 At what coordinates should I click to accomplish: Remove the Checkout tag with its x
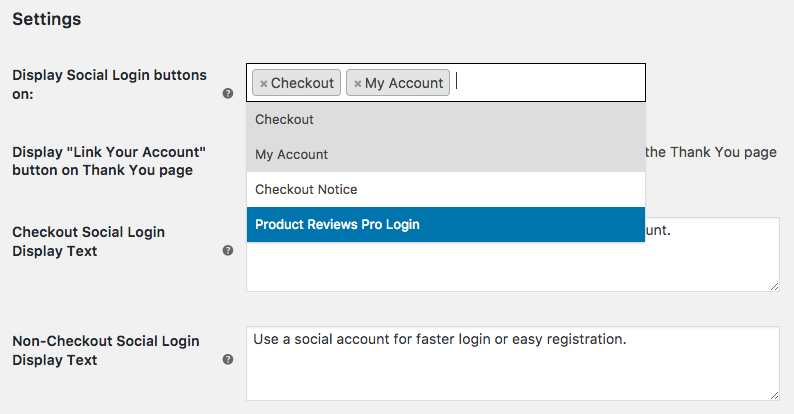264,84
